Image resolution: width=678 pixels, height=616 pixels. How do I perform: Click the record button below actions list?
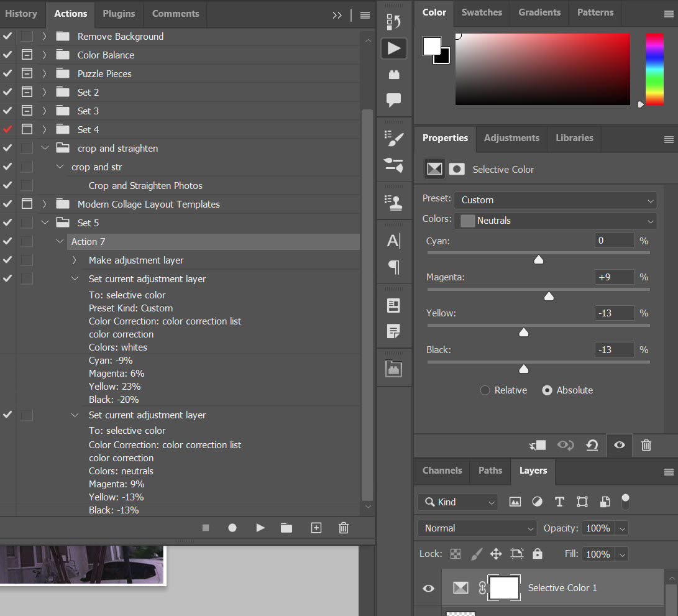click(x=232, y=527)
